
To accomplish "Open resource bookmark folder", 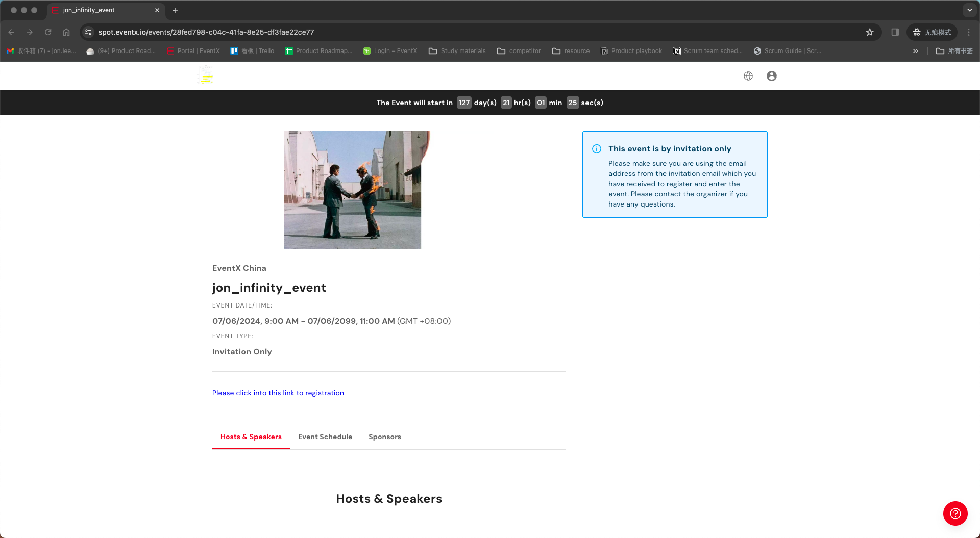I will click(x=571, y=51).
